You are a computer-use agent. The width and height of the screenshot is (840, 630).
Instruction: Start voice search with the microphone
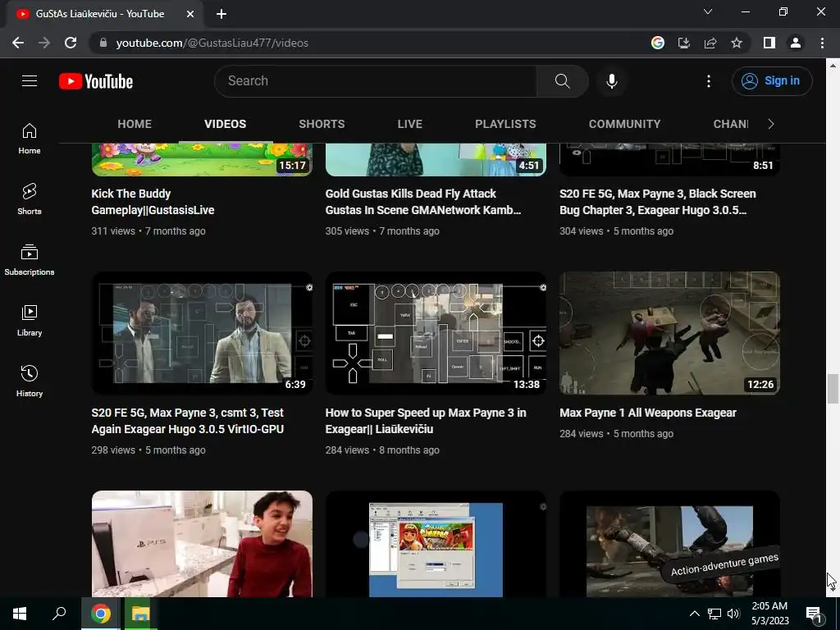pyautogui.click(x=611, y=81)
